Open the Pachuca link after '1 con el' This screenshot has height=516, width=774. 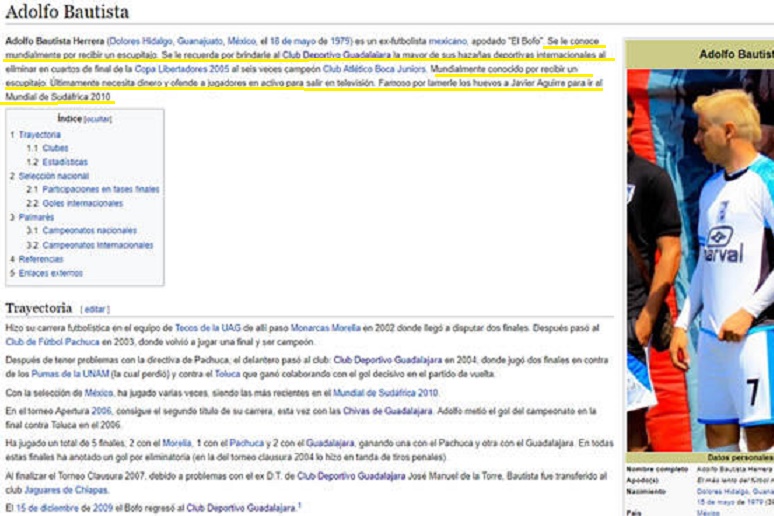coord(247,443)
